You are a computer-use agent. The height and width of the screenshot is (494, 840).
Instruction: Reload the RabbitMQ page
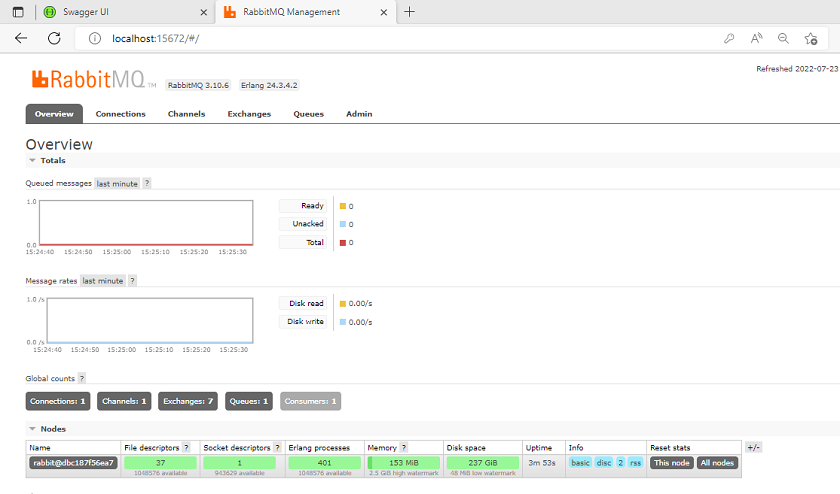(x=54, y=38)
